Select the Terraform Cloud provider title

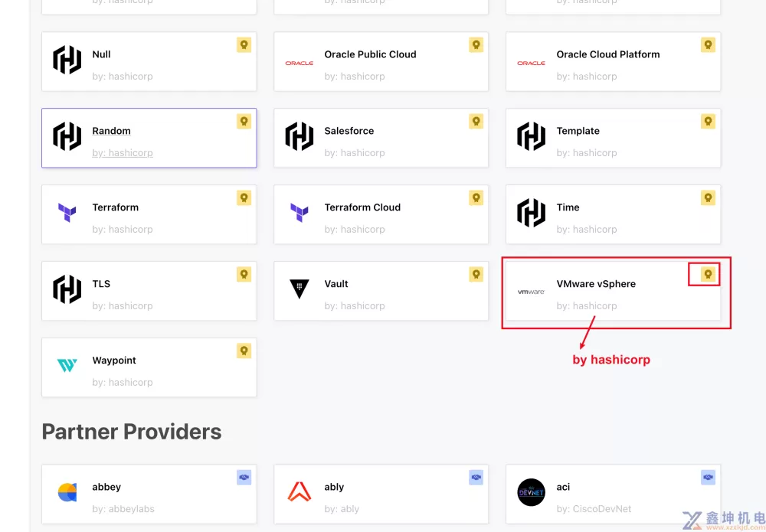pos(362,207)
